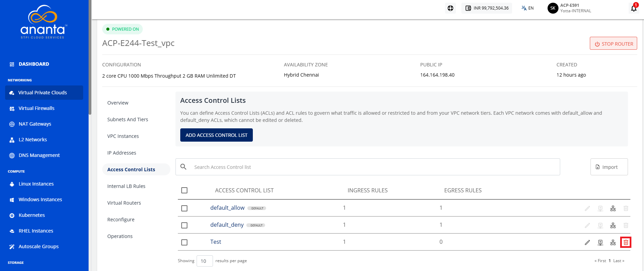Click the Import button
The image size is (644, 271).
609,167
